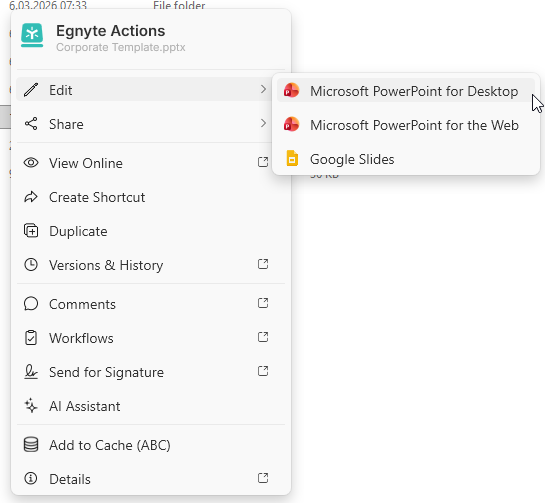Open Details menu entry

[x=151, y=479]
